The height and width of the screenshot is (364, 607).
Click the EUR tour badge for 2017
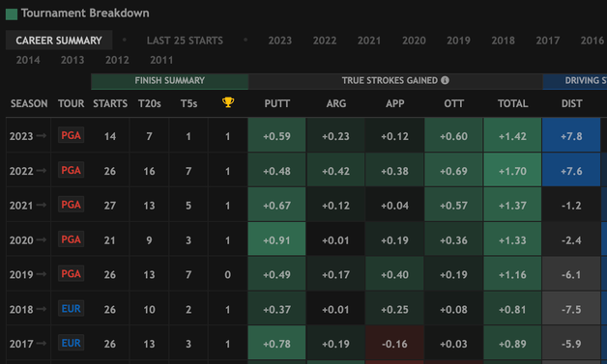click(x=72, y=343)
